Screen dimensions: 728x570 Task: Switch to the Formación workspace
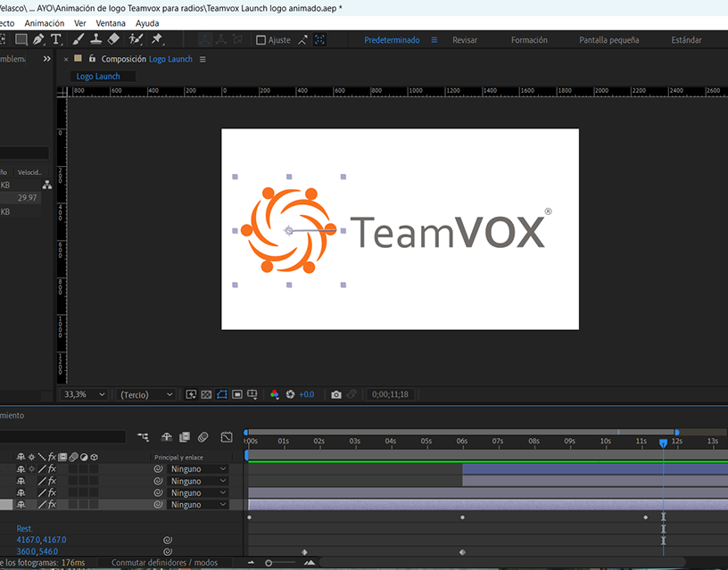pyautogui.click(x=529, y=40)
